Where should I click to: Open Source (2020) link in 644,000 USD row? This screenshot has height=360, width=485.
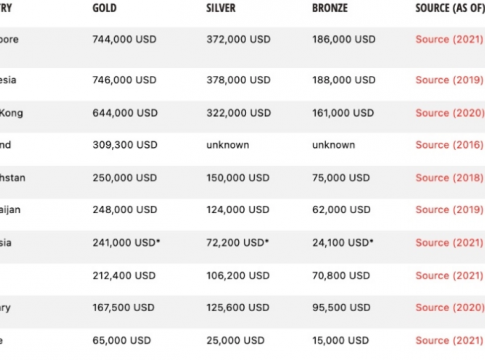click(x=449, y=113)
